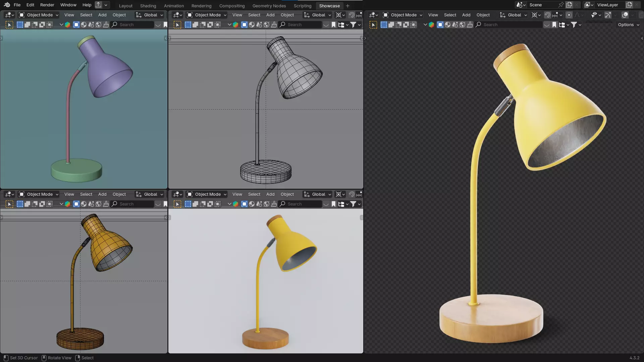Click the view layer icon before ViewLayer
The image size is (644, 362).
[x=589, y=5]
